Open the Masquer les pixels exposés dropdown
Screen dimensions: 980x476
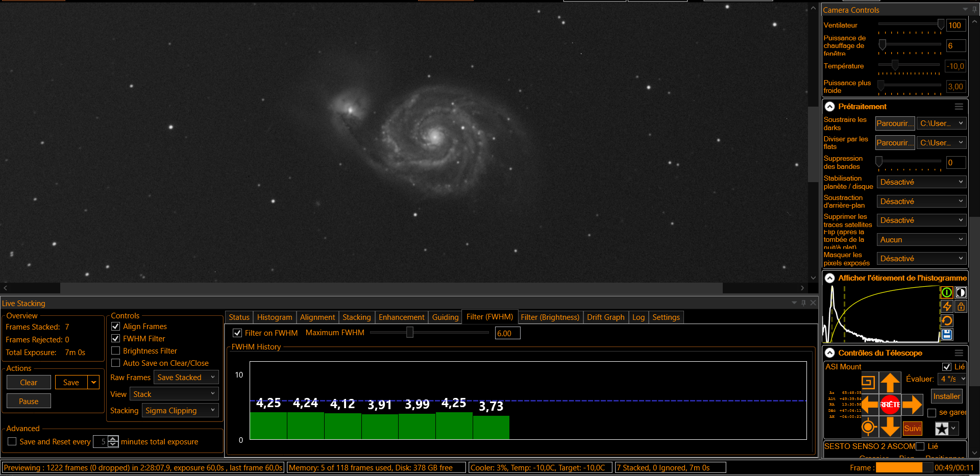(x=921, y=259)
